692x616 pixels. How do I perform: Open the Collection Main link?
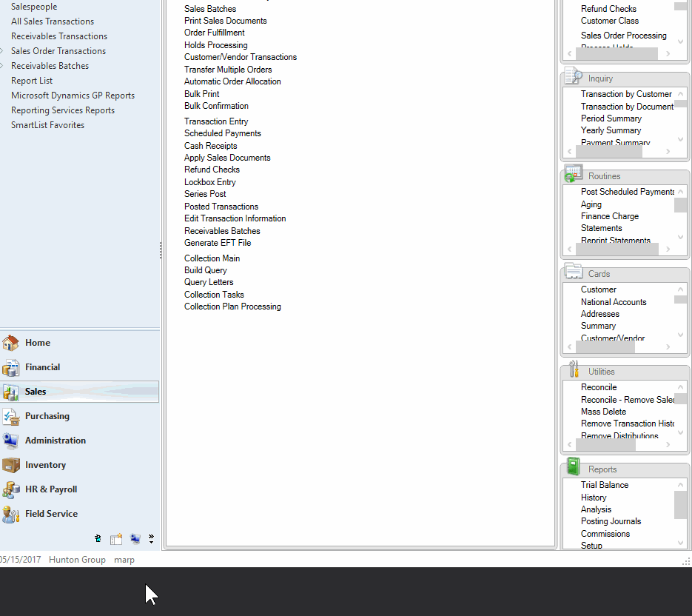tap(212, 258)
